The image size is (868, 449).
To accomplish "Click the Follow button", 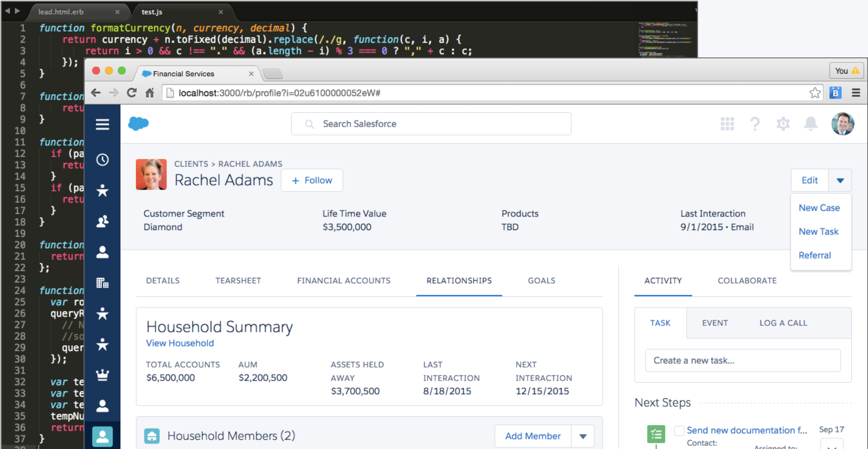I will click(x=312, y=180).
